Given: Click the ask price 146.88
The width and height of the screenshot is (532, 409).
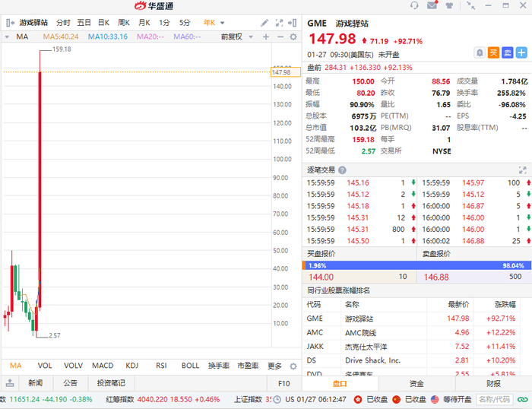Looking at the screenshot, I should pyautogui.click(x=436, y=277).
